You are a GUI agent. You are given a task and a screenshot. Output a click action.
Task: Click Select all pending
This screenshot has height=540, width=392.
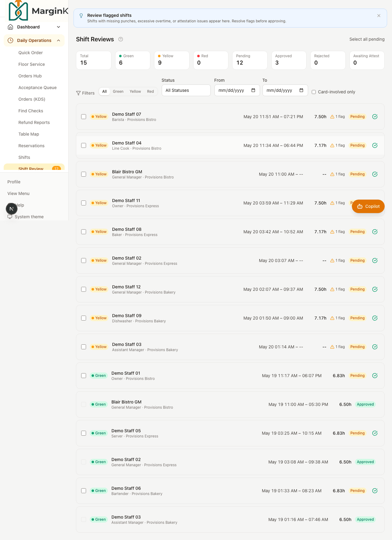367,39
